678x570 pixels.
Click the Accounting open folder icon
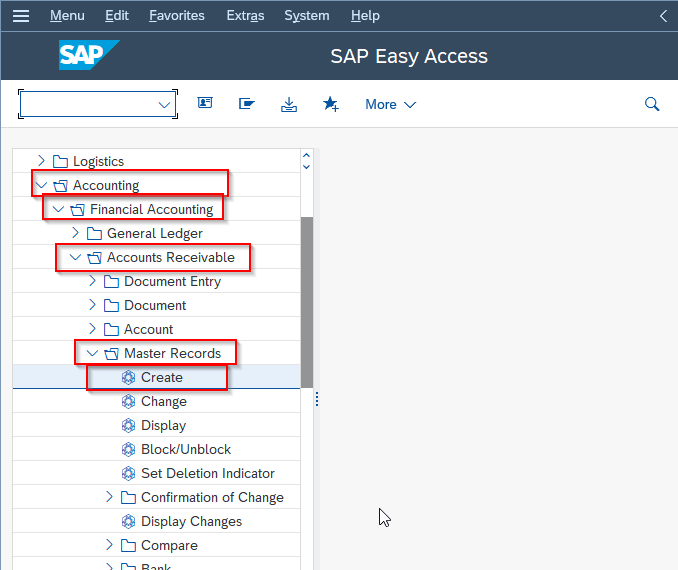coord(60,186)
